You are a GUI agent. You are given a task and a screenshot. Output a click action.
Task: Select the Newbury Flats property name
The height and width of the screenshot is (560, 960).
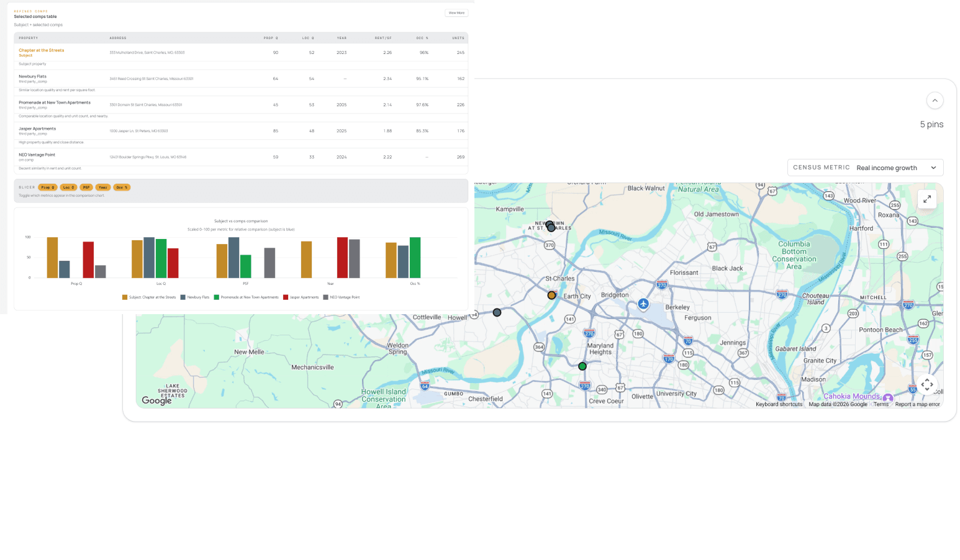[x=32, y=76]
